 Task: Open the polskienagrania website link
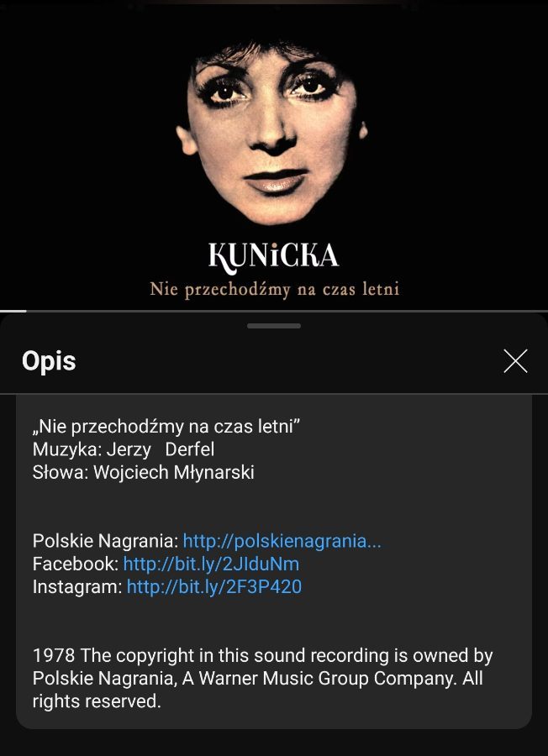point(282,541)
